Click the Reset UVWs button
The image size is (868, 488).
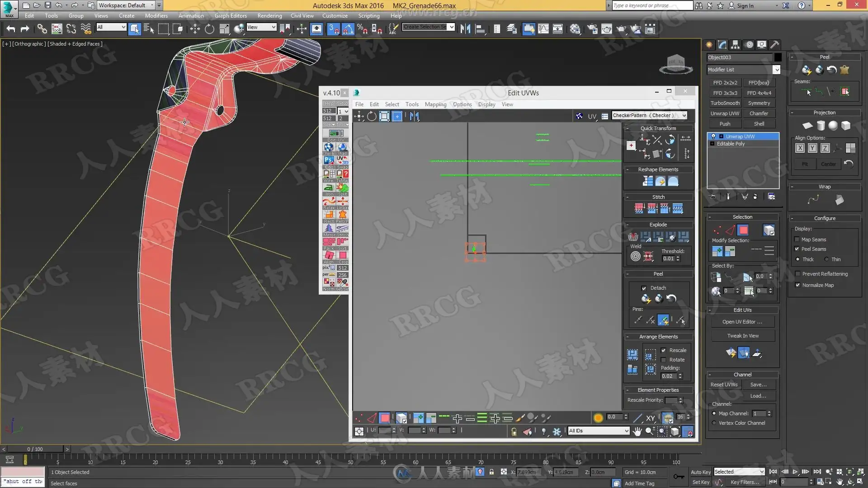[x=724, y=385]
